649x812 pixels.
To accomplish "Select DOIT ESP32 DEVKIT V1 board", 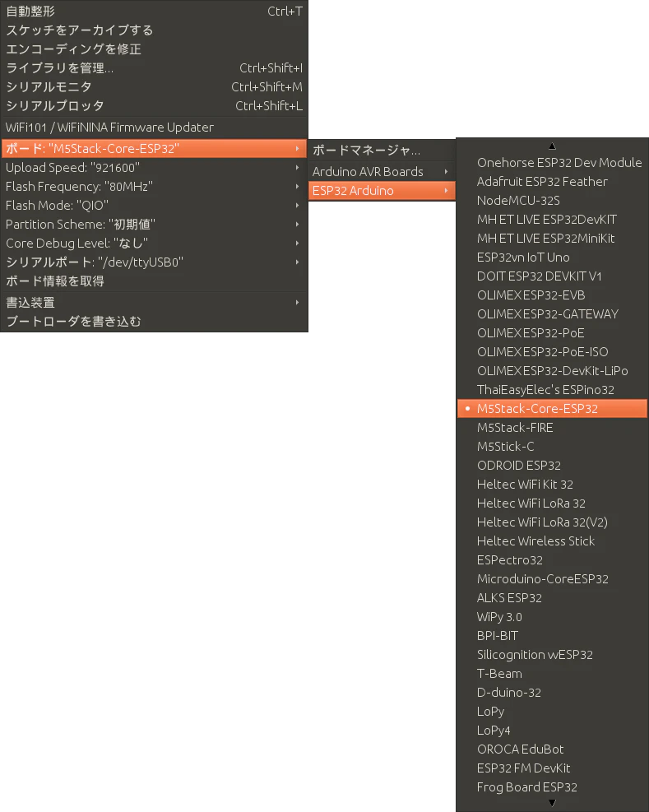I will point(552,276).
